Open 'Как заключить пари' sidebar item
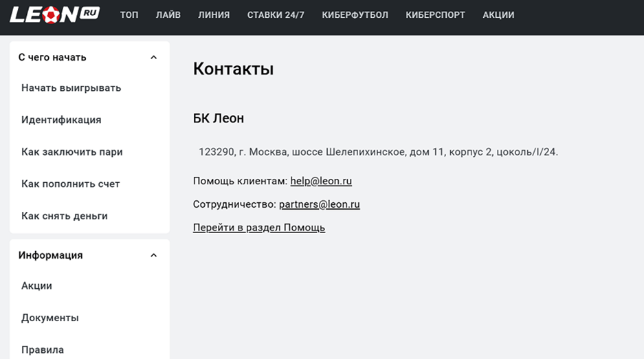644x359 pixels. [72, 152]
